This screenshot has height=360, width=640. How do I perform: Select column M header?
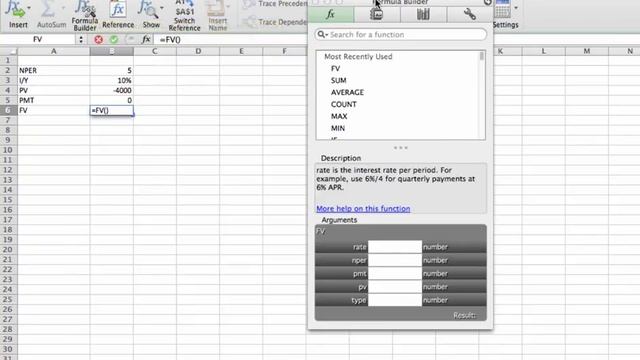click(x=587, y=51)
